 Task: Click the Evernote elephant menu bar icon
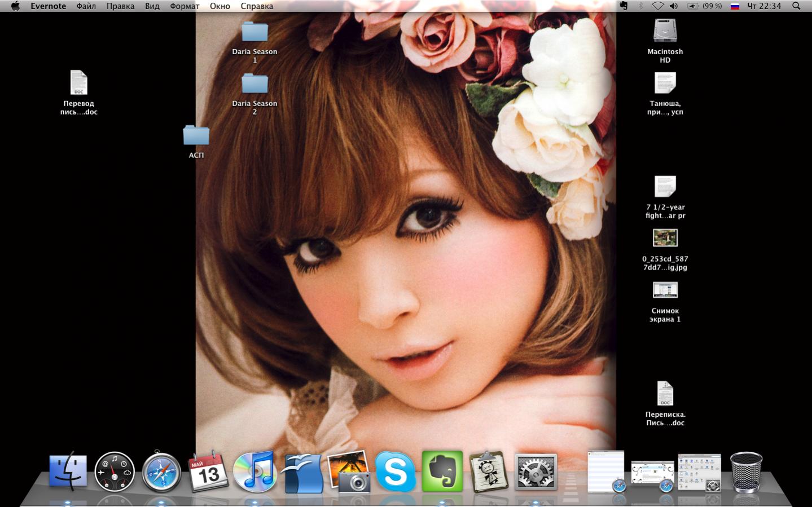pos(624,6)
